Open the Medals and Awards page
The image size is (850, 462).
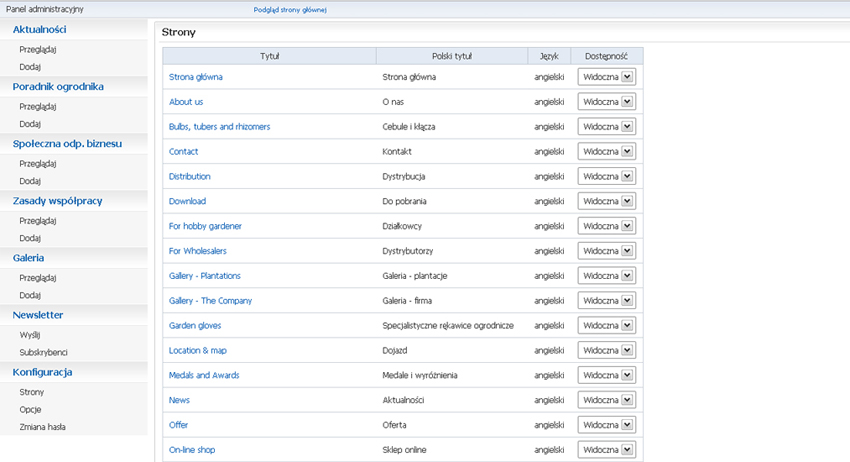pyautogui.click(x=204, y=375)
